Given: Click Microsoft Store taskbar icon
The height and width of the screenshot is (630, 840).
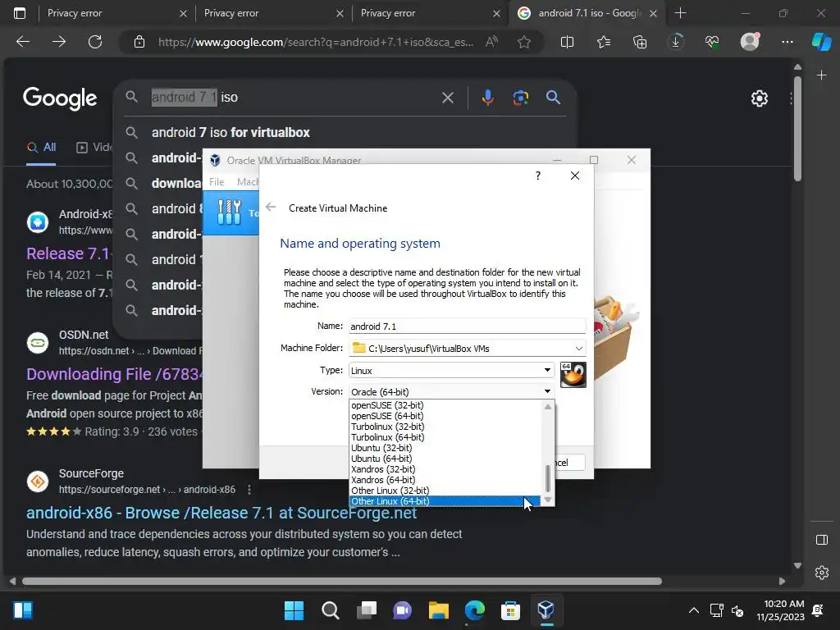Looking at the screenshot, I should click(510, 610).
